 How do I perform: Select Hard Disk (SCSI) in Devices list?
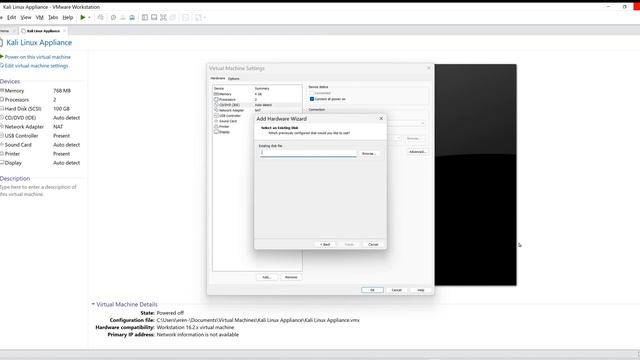tap(41, 109)
